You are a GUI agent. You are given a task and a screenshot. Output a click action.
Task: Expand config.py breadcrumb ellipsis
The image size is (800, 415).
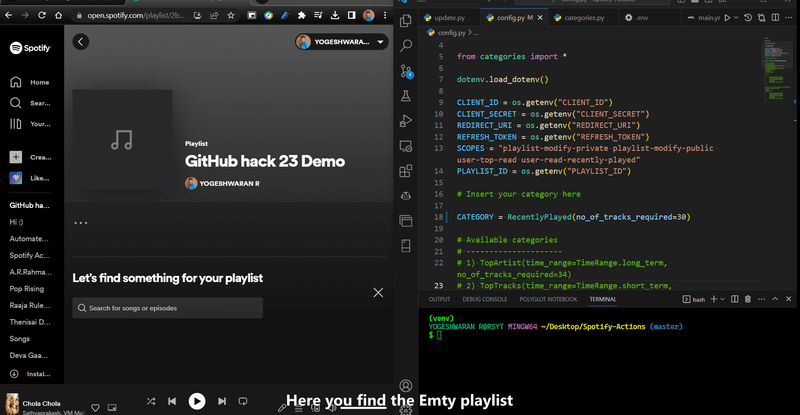pos(477,33)
